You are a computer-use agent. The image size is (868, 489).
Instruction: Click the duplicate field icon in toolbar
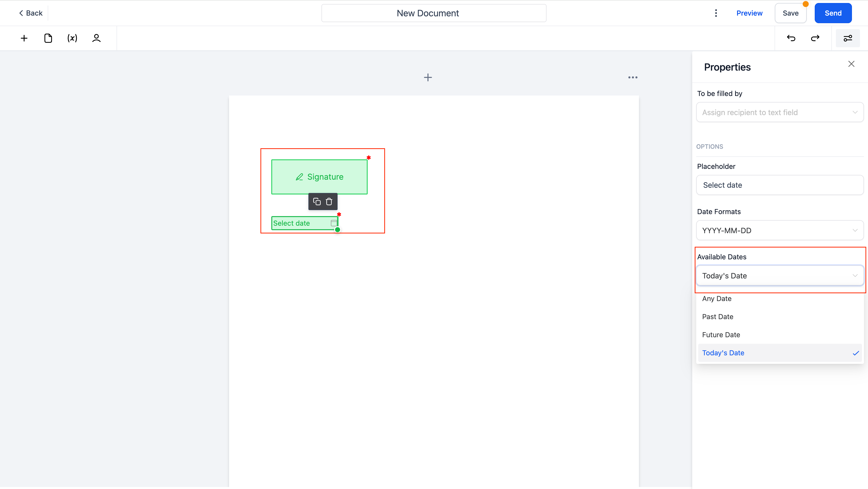tap(316, 202)
